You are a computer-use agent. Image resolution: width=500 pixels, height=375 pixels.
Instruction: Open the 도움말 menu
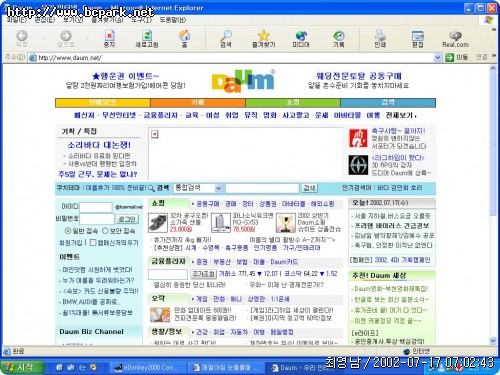click(x=172, y=20)
